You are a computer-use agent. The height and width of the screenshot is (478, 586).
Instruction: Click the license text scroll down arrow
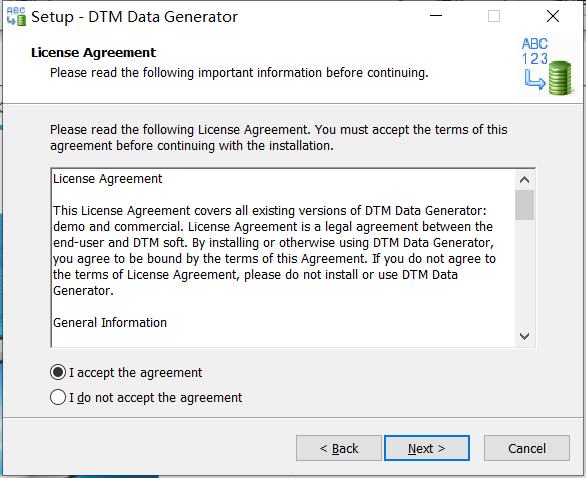click(524, 336)
